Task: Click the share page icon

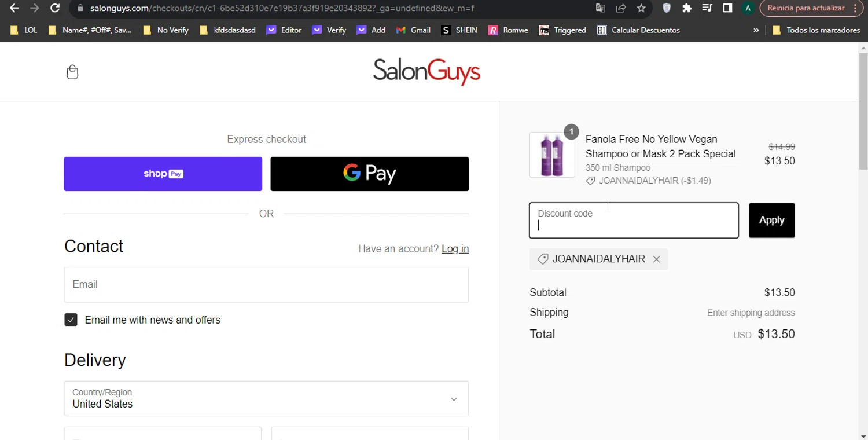Action: point(621,8)
